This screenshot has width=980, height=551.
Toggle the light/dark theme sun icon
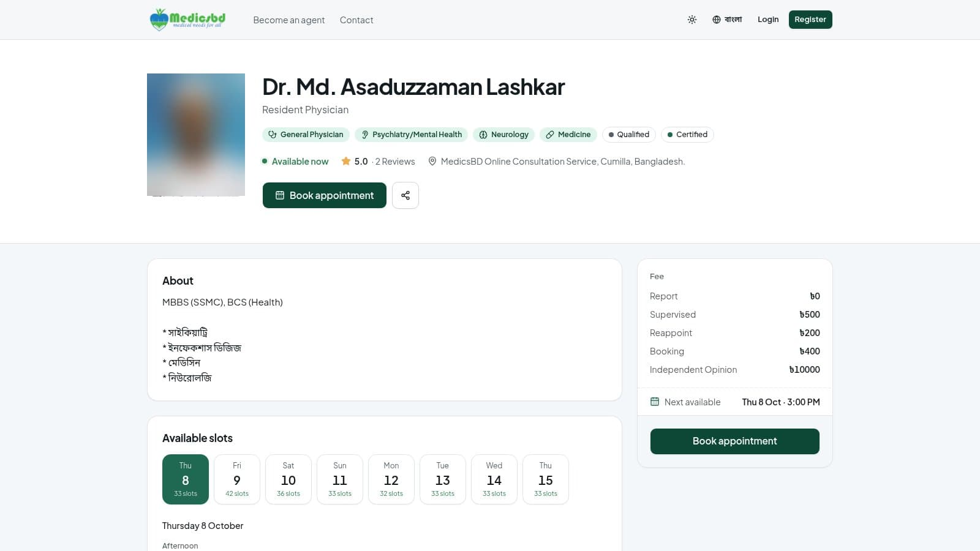[692, 20]
